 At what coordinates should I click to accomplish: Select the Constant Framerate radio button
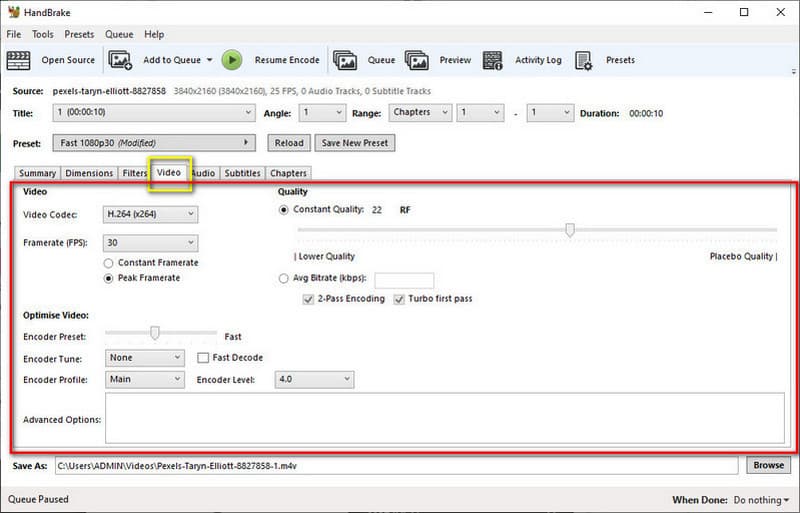pos(108,263)
